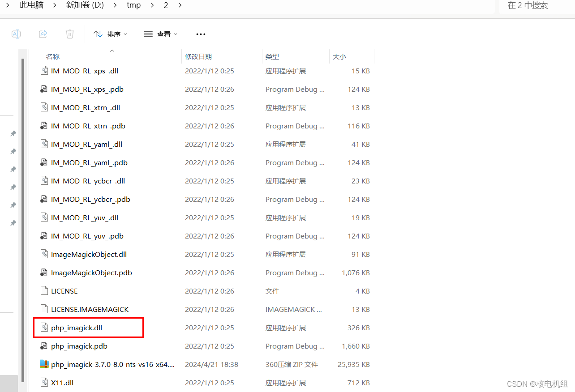Navigate to 此电脑 via the breadcrumb

tap(31, 5)
